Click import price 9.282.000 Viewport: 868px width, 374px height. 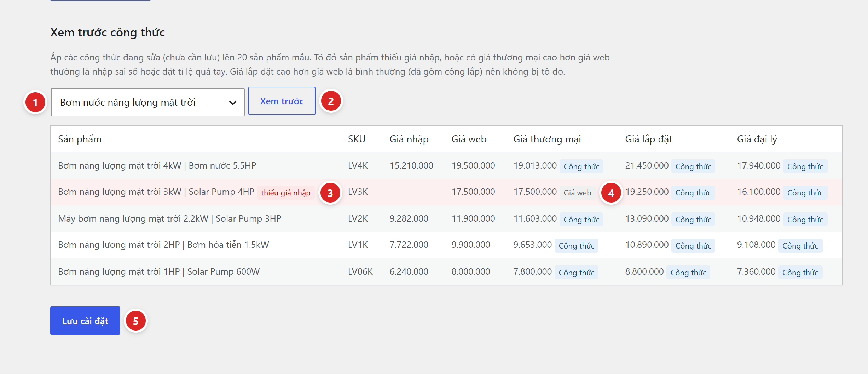click(x=409, y=218)
